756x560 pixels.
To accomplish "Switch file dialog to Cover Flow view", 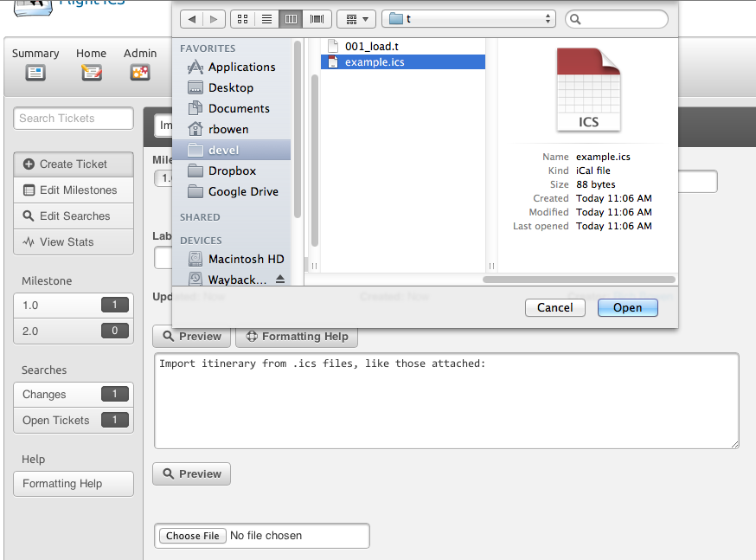I will pyautogui.click(x=317, y=19).
